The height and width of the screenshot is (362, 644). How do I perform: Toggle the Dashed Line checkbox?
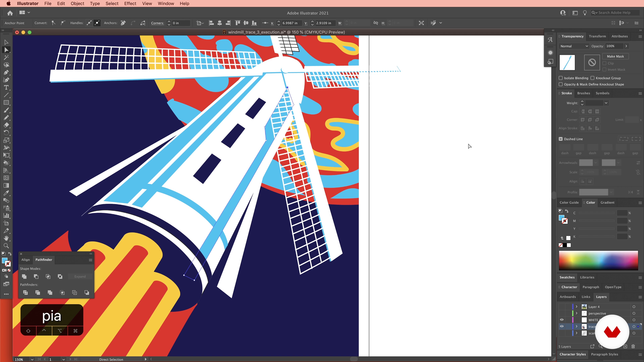tap(561, 139)
